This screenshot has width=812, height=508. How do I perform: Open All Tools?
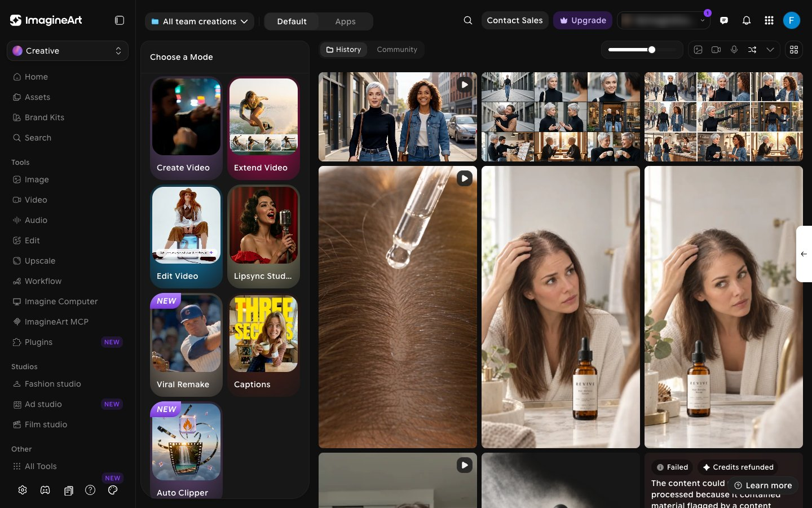coord(68,466)
